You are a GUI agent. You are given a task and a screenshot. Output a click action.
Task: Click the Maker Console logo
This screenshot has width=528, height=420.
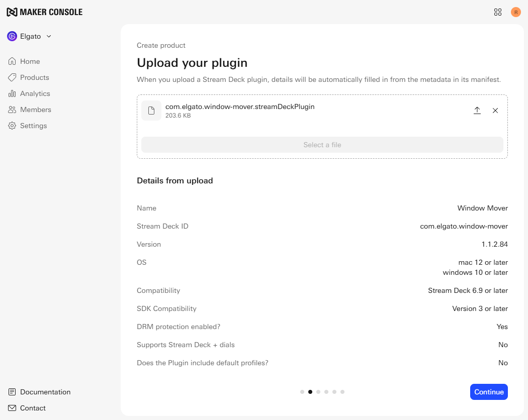(44, 12)
